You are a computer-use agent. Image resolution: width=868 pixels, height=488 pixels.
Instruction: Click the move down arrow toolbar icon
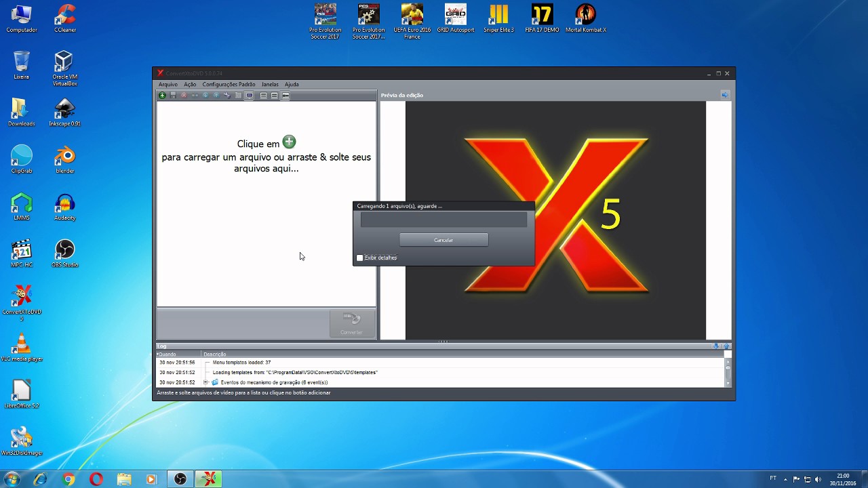click(205, 96)
